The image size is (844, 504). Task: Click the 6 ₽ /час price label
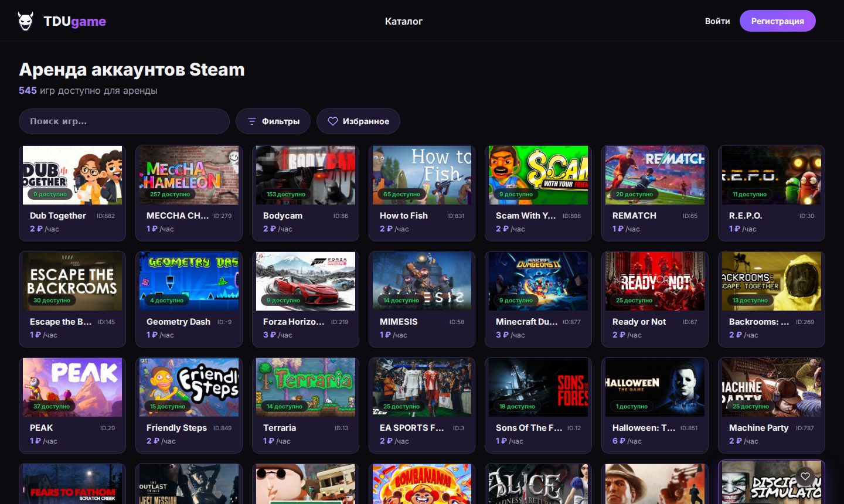627,441
